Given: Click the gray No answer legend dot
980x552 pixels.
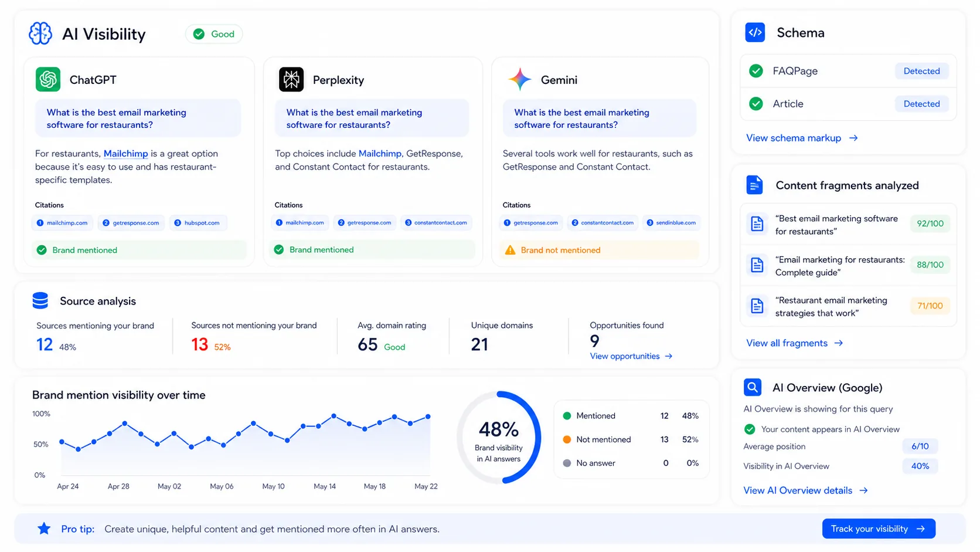Looking at the screenshot, I should point(567,463).
